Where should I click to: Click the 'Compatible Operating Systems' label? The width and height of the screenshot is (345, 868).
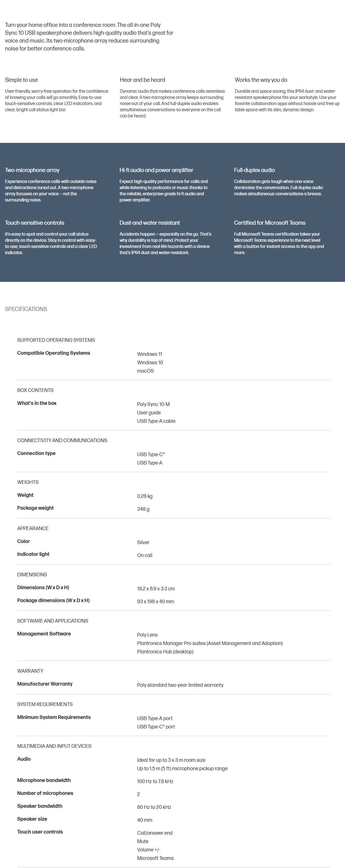54,353
